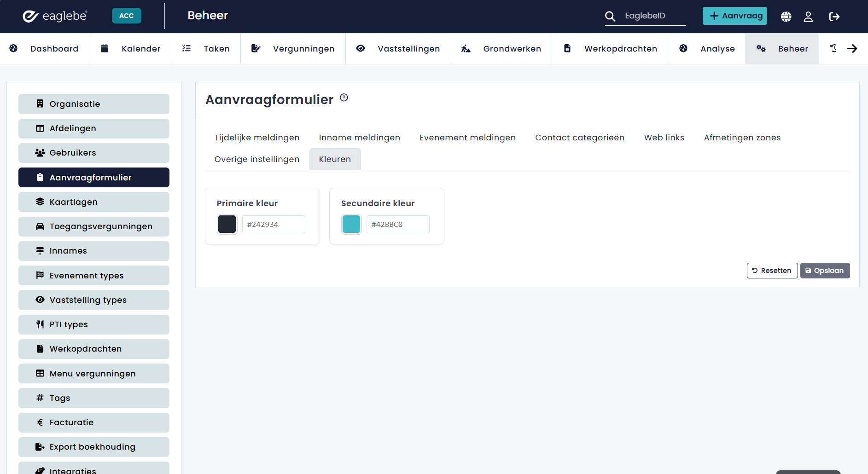Switch to Overige instellingen tab
The width and height of the screenshot is (868, 474).
[x=257, y=159]
